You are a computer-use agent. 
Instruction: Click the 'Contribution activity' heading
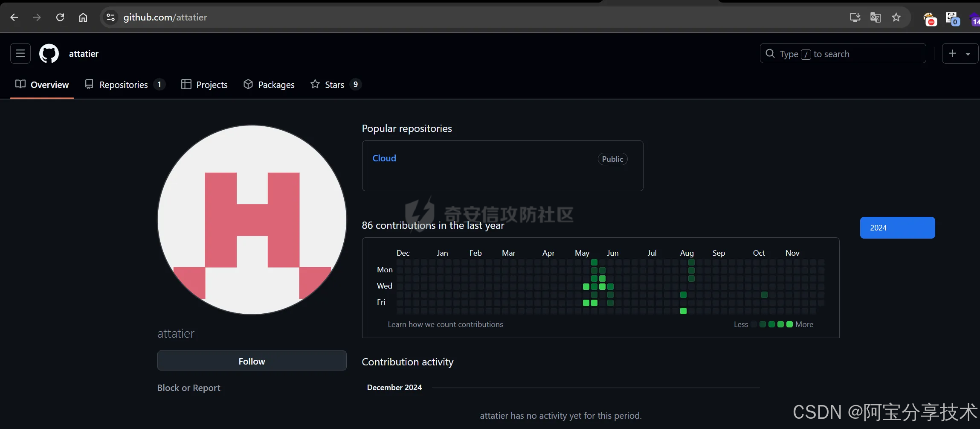408,362
